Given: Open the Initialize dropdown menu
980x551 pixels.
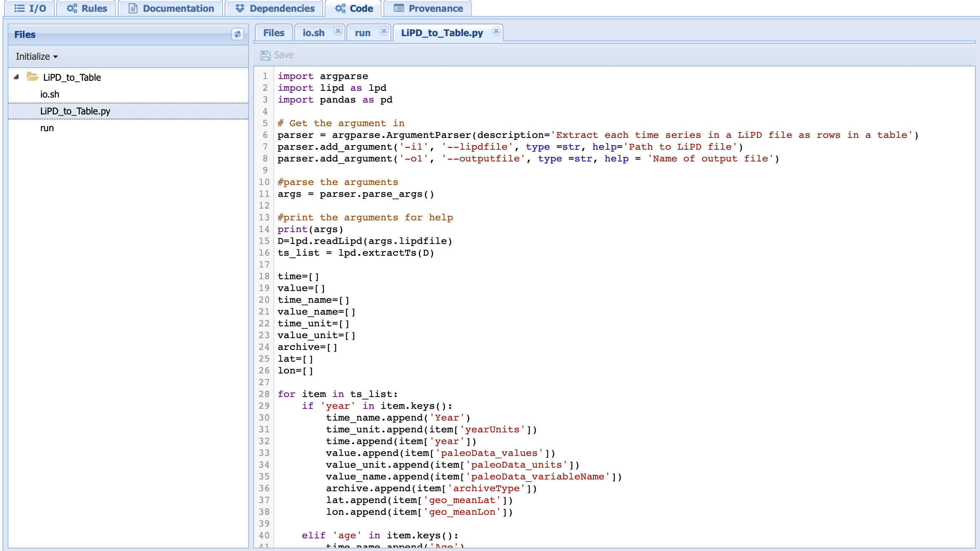Looking at the screenshot, I should point(37,56).
